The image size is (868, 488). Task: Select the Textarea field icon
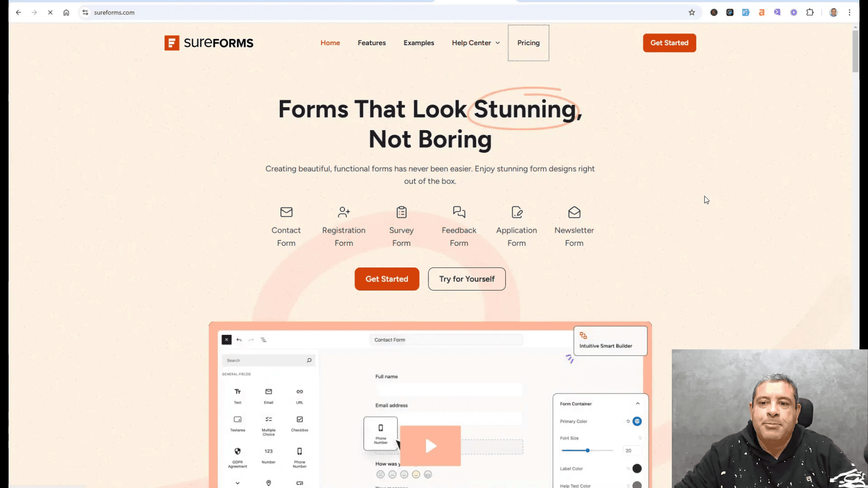pyautogui.click(x=237, y=419)
